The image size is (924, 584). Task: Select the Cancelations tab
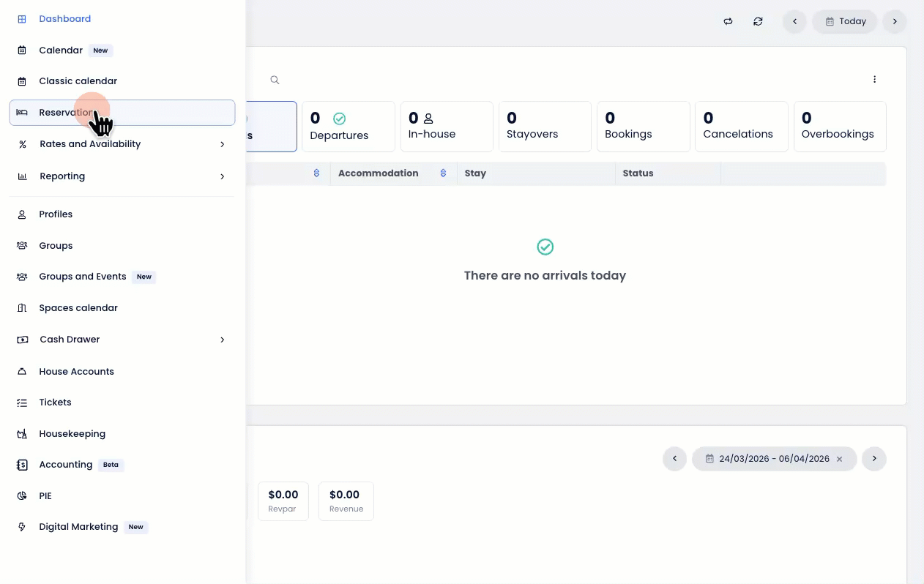740,127
